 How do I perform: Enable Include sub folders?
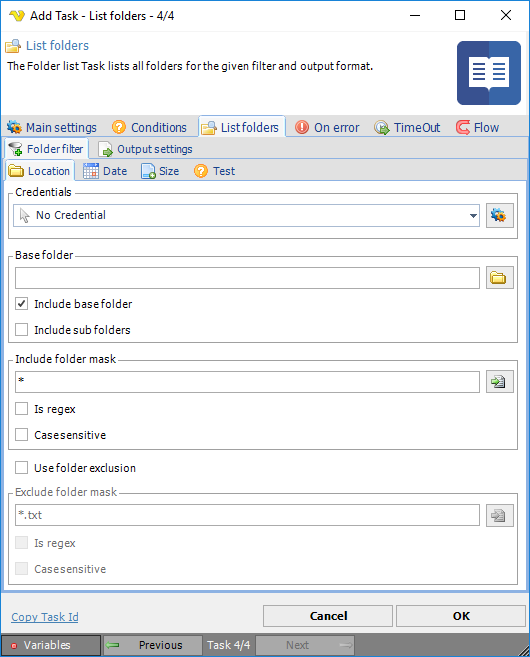tap(21, 330)
